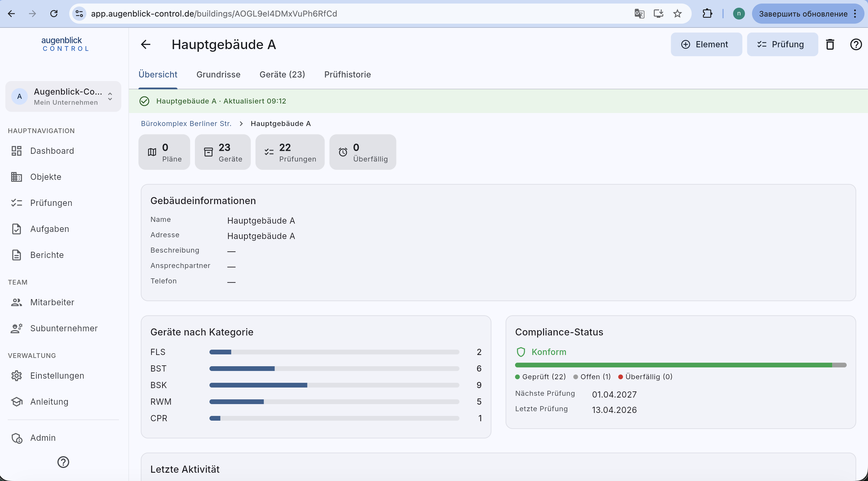
Task: Click the augenblick CONTROL logo
Action: coord(65,44)
